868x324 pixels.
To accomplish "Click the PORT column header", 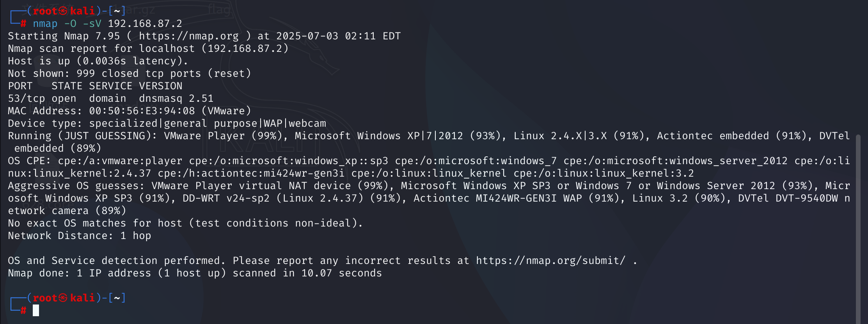I will [20, 86].
